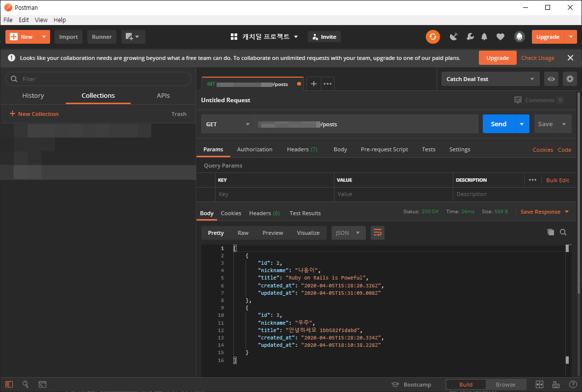The image size is (582, 392).
Task: Open the Authorization tab
Action: coord(254,149)
